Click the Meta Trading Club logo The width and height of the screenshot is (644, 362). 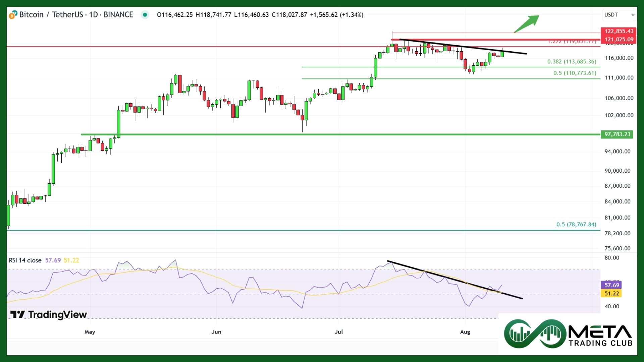click(568, 334)
